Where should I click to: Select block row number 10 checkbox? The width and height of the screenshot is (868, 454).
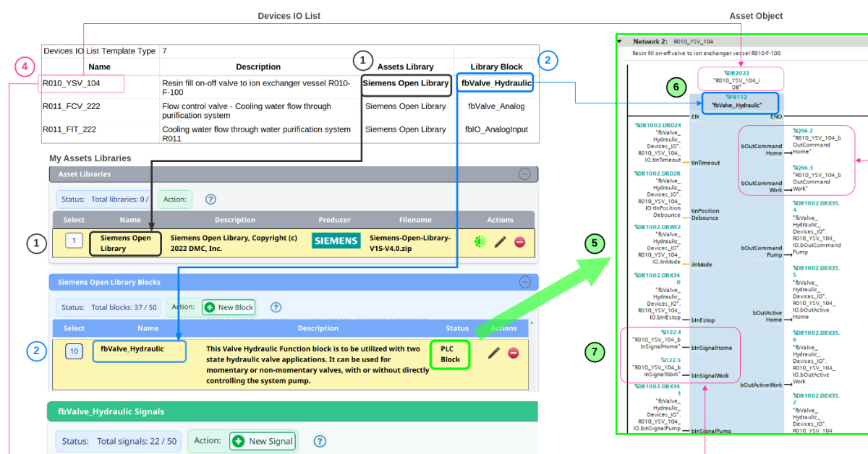tap(74, 351)
